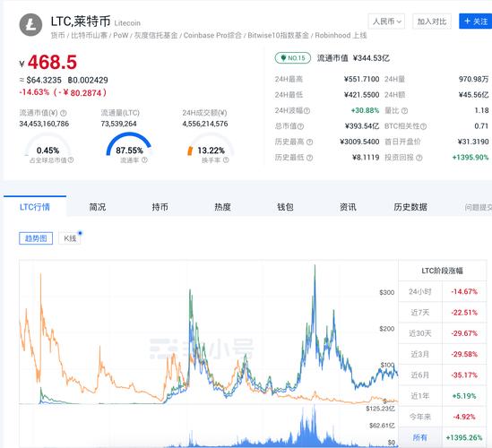
Task: Click help icon next to 投资回报
Action: point(419,158)
